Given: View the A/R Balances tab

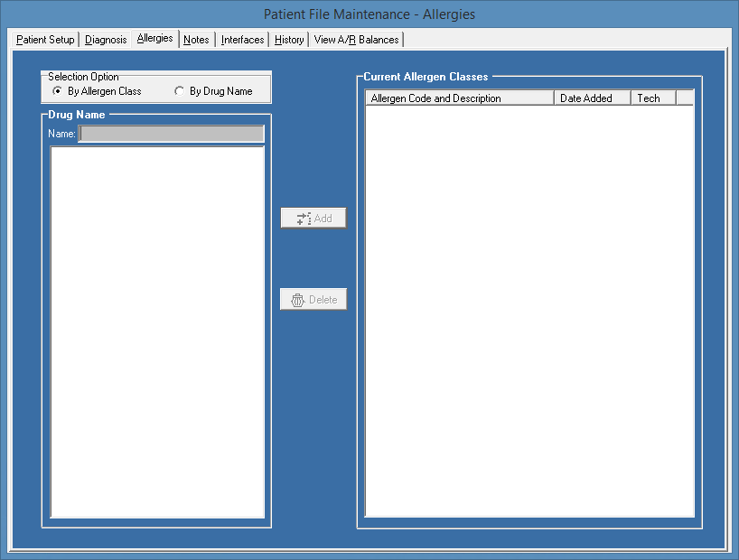Looking at the screenshot, I should tap(356, 40).
